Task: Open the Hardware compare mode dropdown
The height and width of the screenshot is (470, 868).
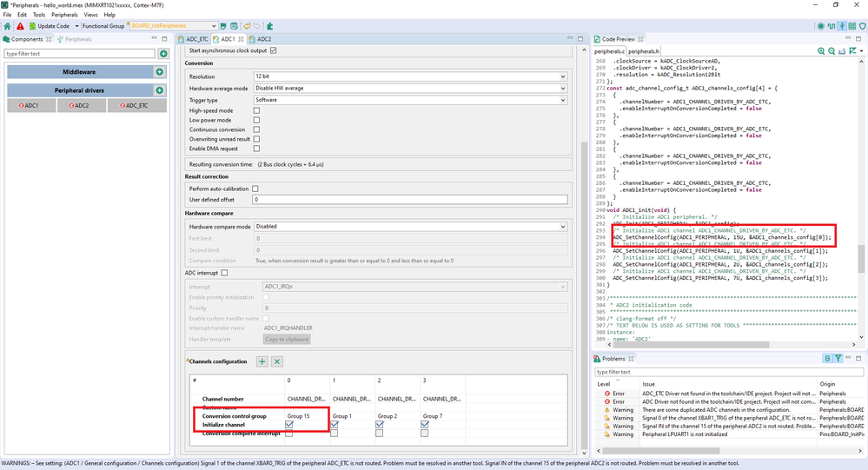Action: [x=410, y=227]
